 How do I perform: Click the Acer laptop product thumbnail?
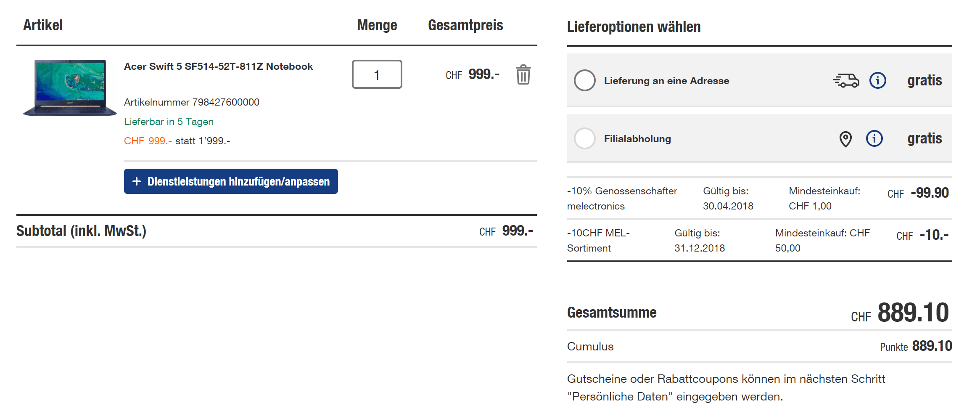(x=70, y=87)
